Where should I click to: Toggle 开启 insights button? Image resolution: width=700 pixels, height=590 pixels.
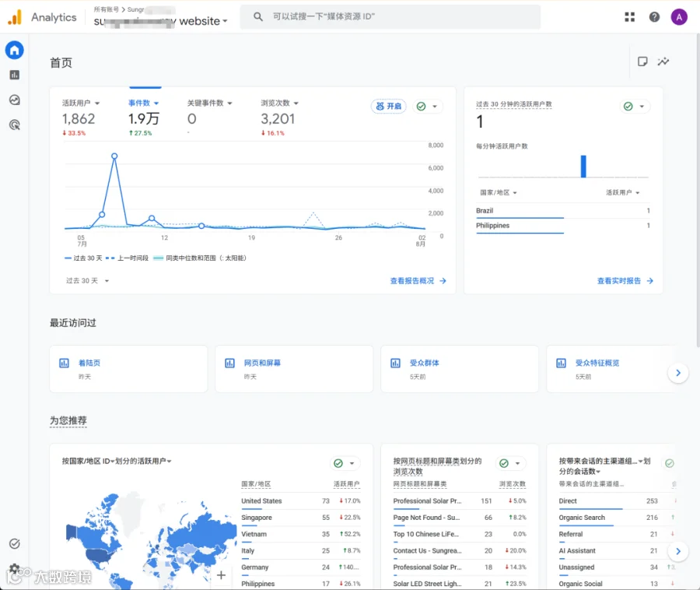388,107
